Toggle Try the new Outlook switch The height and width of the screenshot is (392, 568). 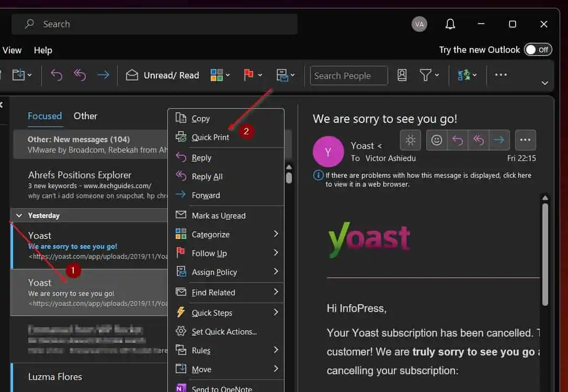pyautogui.click(x=538, y=50)
